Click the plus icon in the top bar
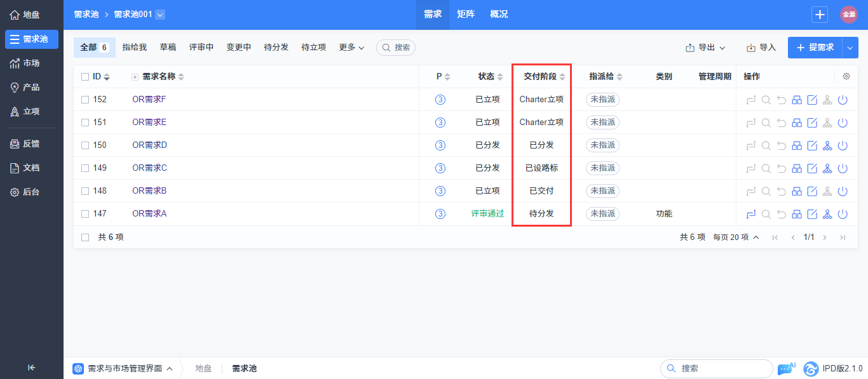Viewport: 868px width, 379px height. coord(820,15)
